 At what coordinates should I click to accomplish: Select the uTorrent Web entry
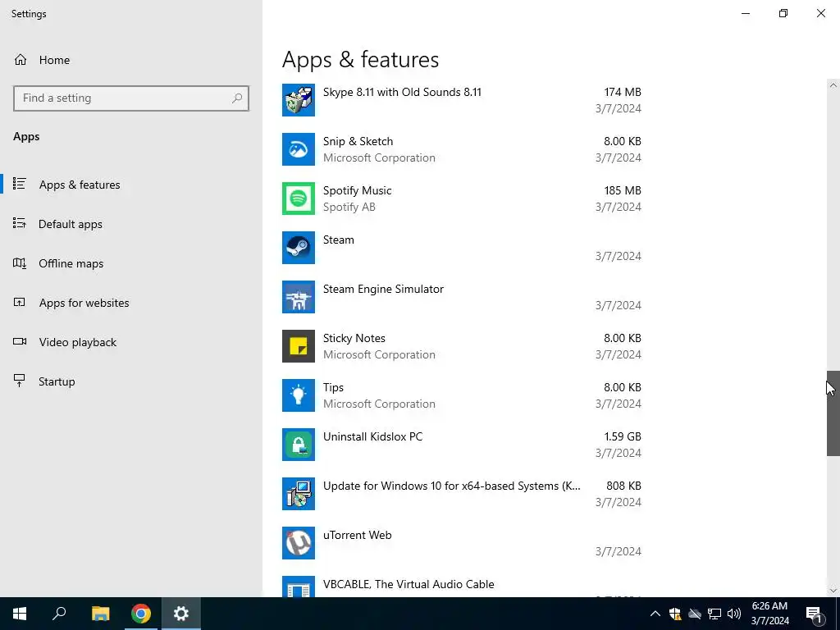pos(462,543)
